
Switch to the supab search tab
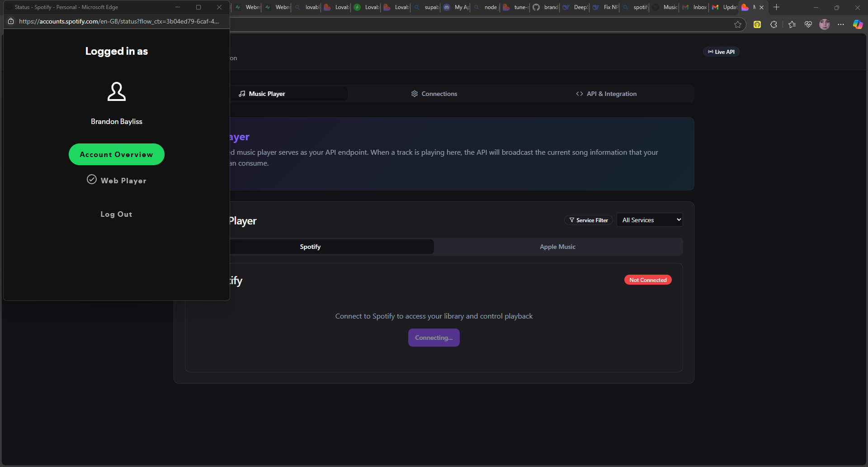pos(426,7)
